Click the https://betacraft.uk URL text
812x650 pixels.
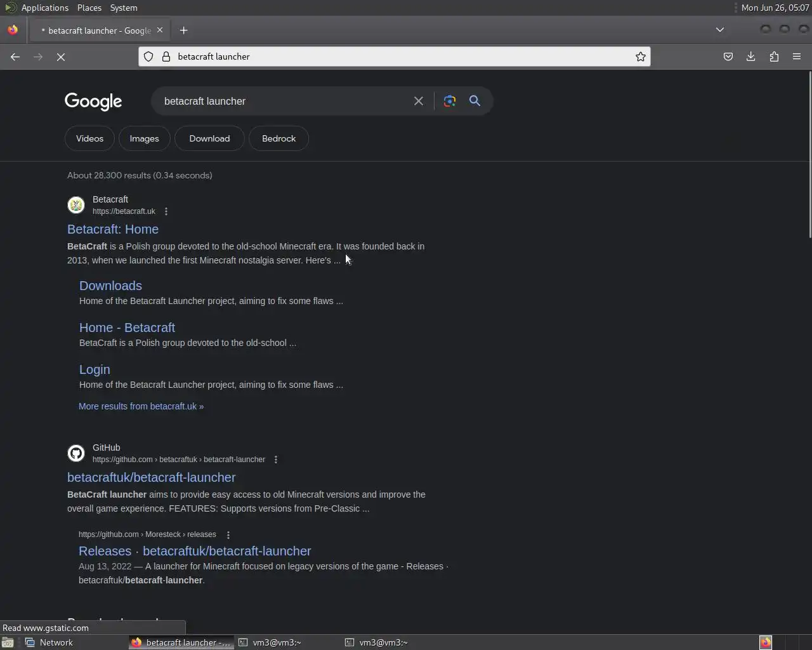pyautogui.click(x=124, y=211)
